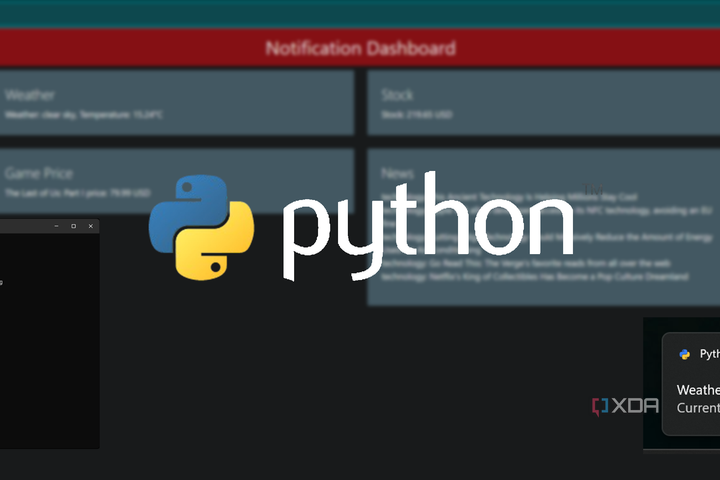Viewport: 720px width, 480px height.
Task: Select the News card heading
Action: pos(397,173)
